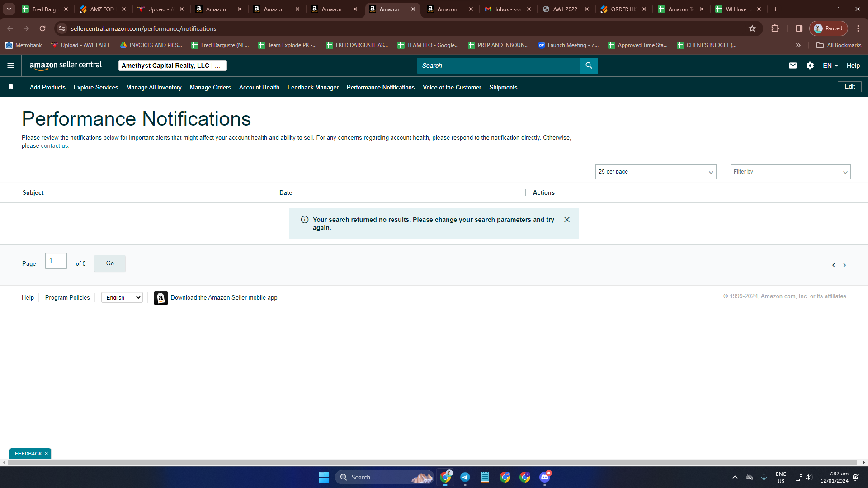
Task: Go to Manage All Inventory
Action: (x=154, y=87)
